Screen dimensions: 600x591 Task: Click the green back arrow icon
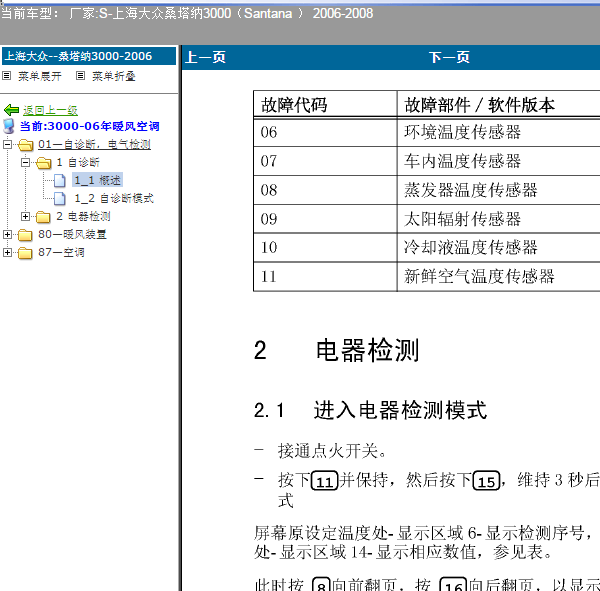11,110
